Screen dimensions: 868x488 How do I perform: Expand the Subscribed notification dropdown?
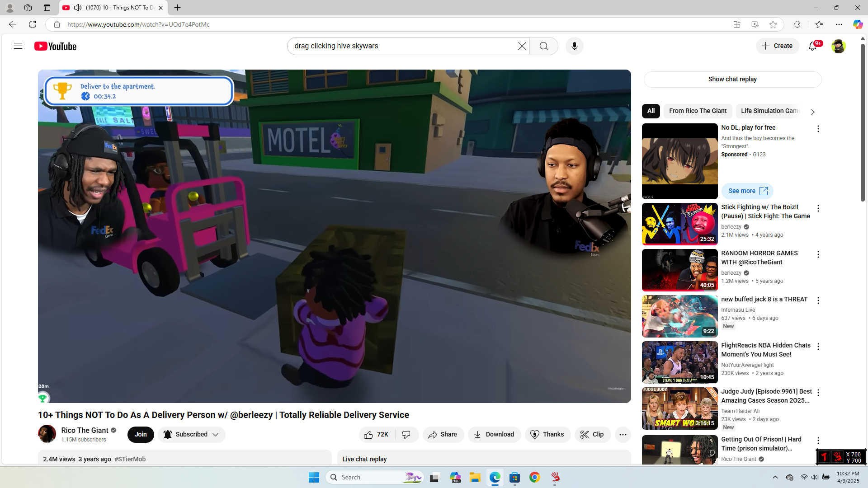click(216, 434)
